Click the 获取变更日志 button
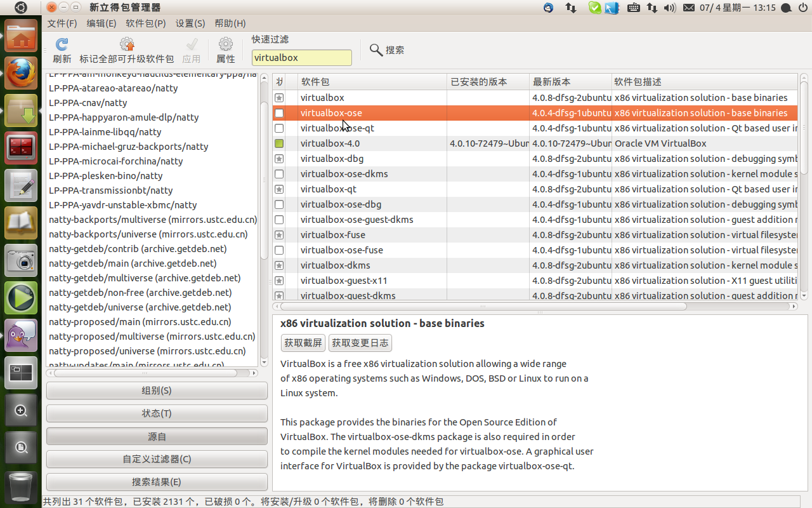 pyautogui.click(x=360, y=343)
